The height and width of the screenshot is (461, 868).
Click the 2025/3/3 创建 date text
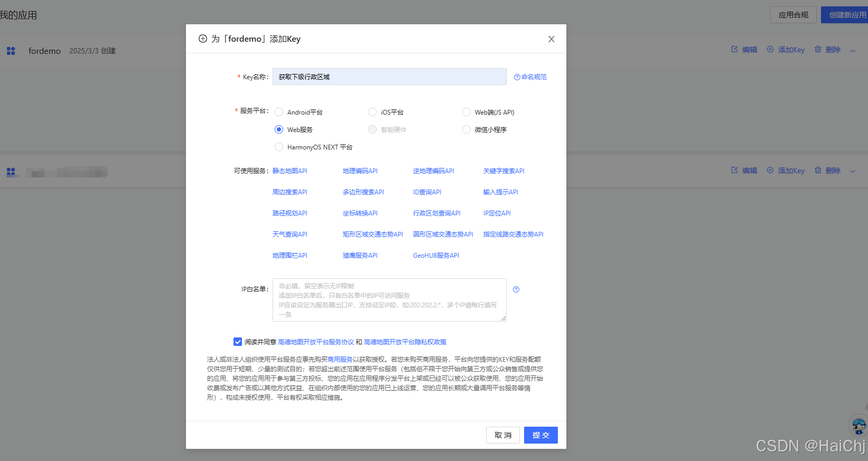(x=92, y=51)
